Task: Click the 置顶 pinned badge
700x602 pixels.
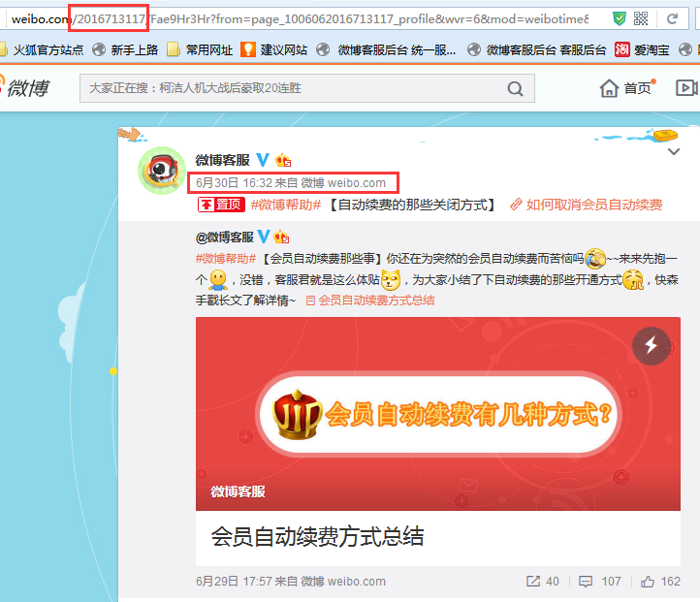Action: coord(221,205)
